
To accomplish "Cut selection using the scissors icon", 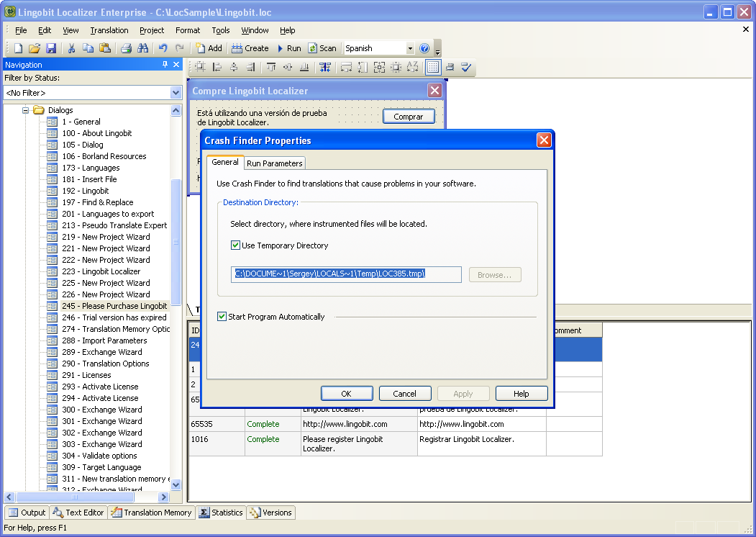I will [x=71, y=48].
